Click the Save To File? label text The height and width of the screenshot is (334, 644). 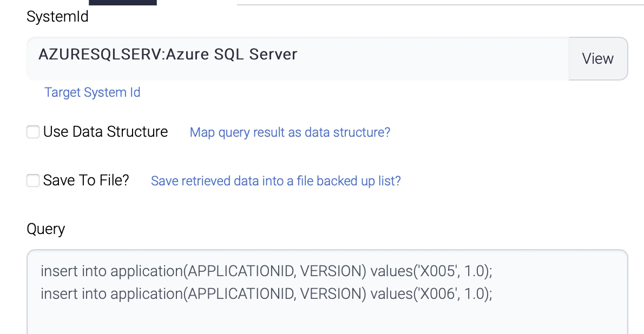[x=86, y=181]
